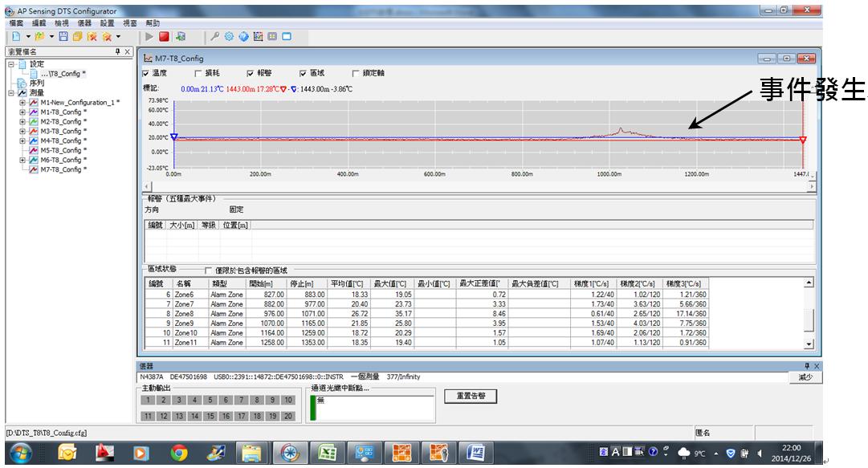
Task: Stop measurement with red stop icon
Action: 165,37
